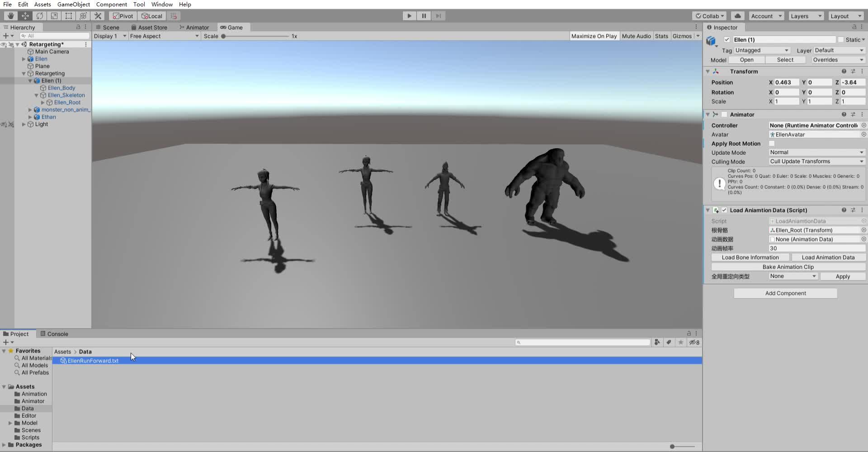Viewport: 868px width, 452px height.
Task: Click the Bake Animation Clip button
Action: tap(788, 267)
